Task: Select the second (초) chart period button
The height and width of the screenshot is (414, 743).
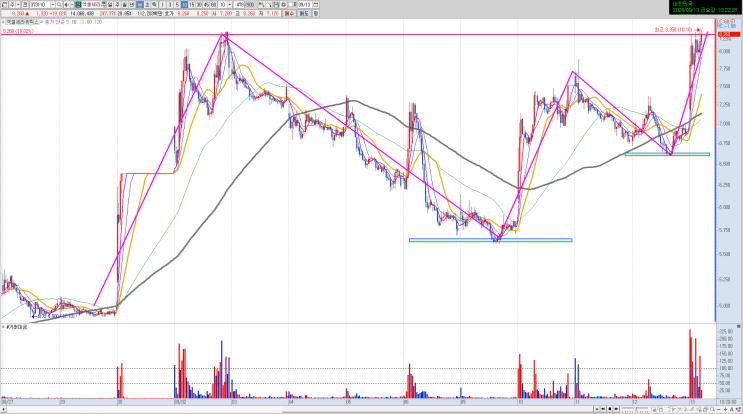Action: [x=147, y=4]
